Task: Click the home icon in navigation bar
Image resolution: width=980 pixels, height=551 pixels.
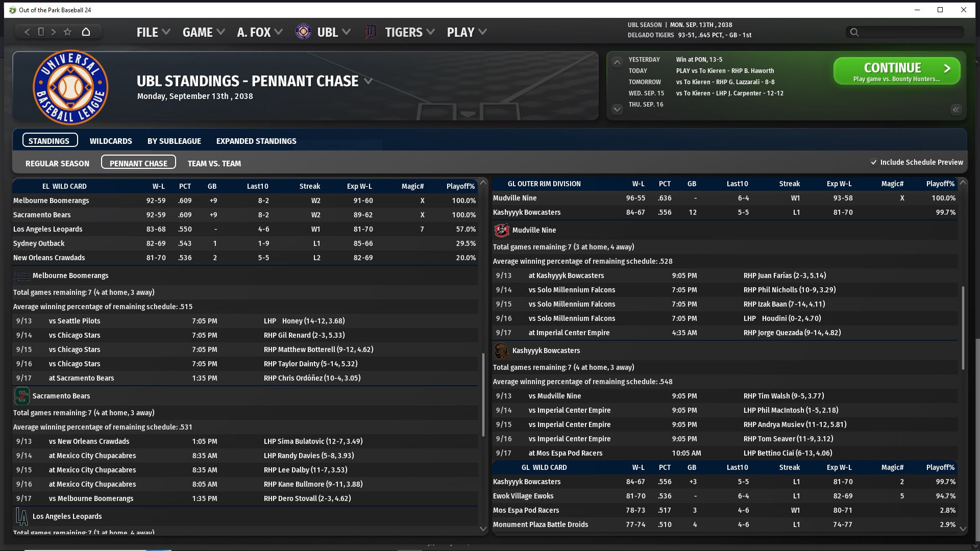Action: 86,32
